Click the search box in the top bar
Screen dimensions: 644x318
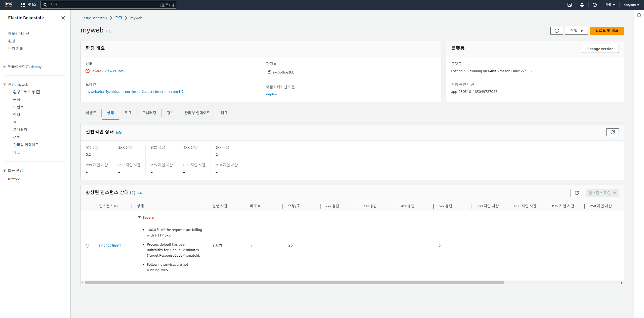click(x=108, y=5)
